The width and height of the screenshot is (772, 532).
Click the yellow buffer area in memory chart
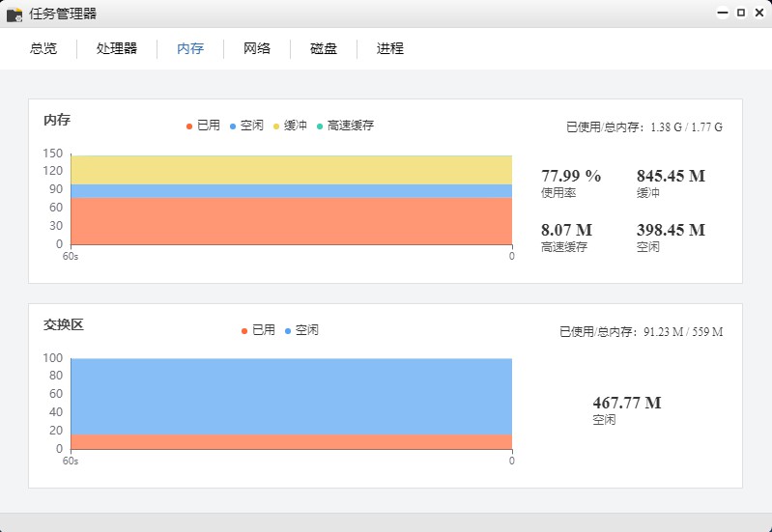click(290, 169)
